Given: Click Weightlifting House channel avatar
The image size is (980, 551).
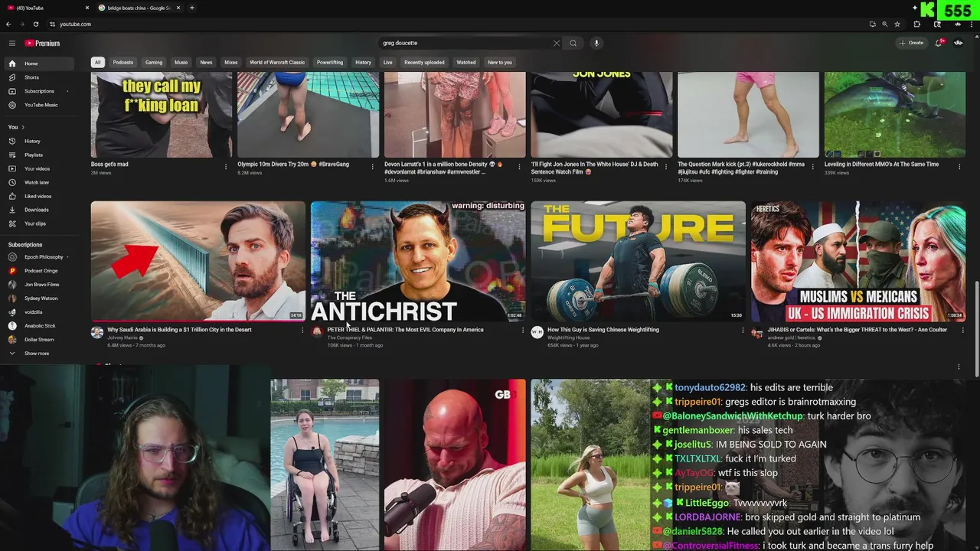Looking at the screenshot, I should [537, 332].
